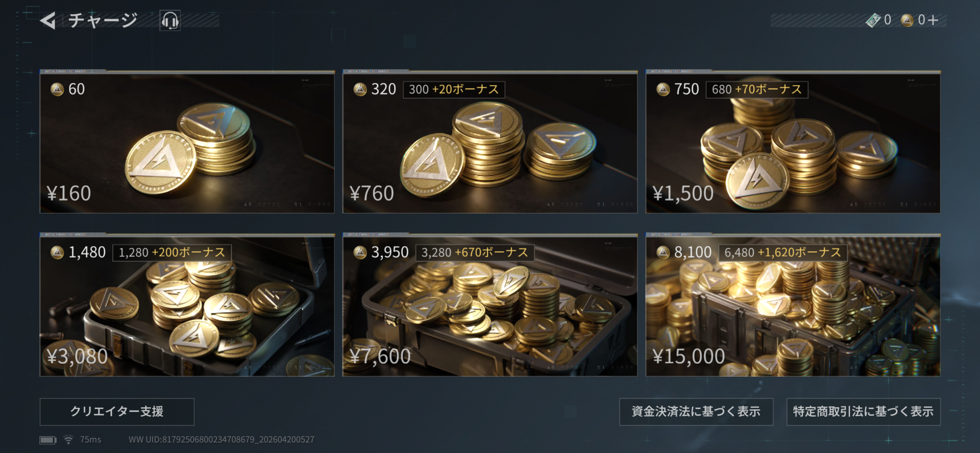Tap the coin icon beside 60
Image resolution: width=980 pixels, height=453 pixels.
point(57,89)
